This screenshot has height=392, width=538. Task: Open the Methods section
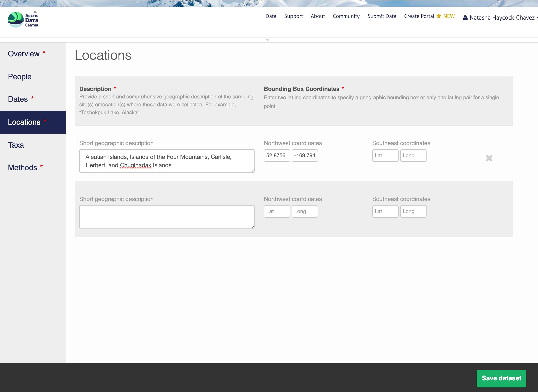pos(23,167)
